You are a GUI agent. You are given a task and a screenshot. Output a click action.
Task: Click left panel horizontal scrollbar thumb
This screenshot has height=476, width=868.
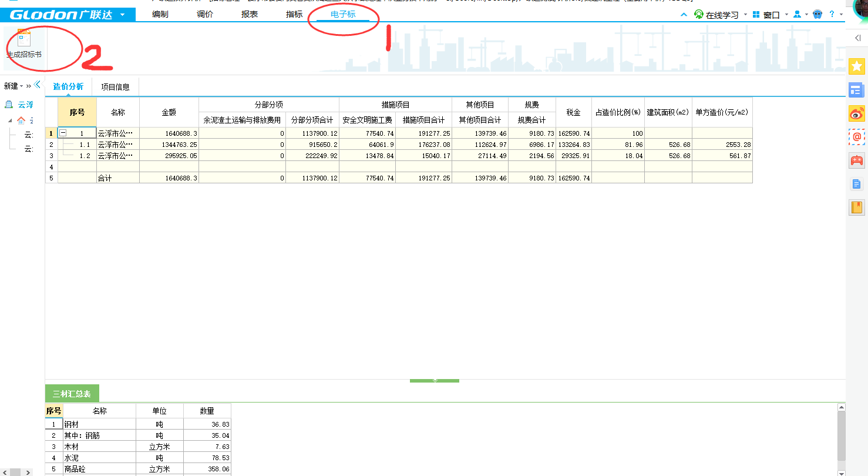point(15,472)
